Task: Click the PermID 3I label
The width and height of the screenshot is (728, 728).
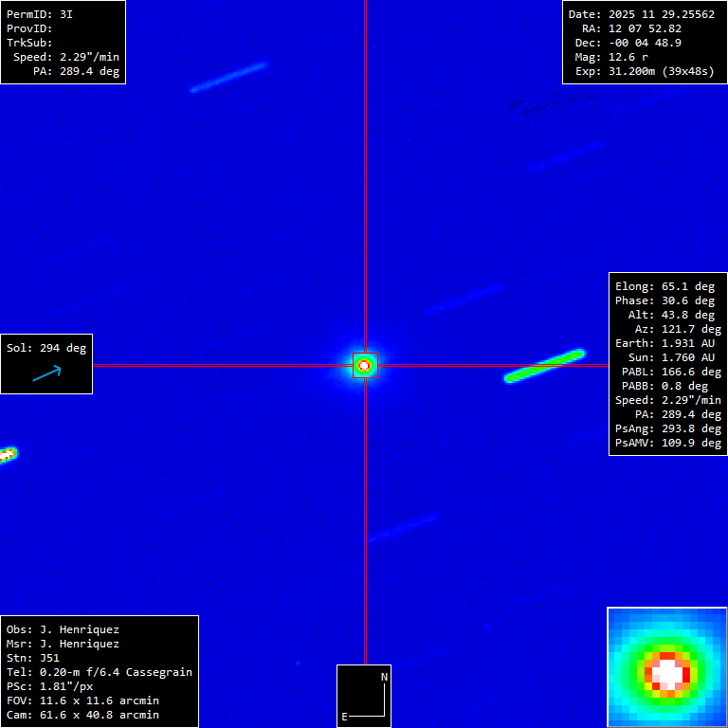Action: (40, 15)
